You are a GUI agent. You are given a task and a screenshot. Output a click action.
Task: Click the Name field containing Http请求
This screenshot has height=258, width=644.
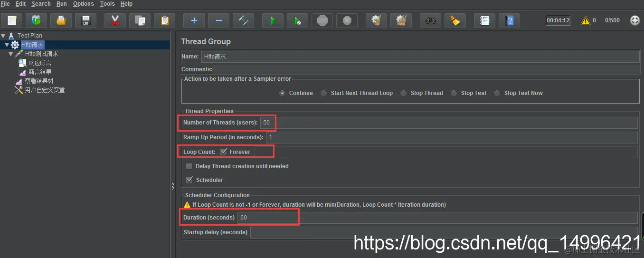tap(420, 57)
